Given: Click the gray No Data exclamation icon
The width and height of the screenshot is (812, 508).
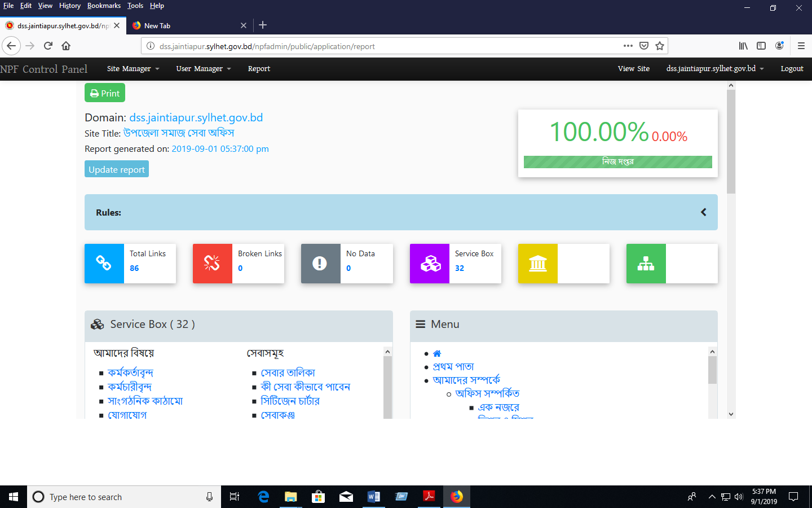Looking at the screenshot, I should pos(320,263).
